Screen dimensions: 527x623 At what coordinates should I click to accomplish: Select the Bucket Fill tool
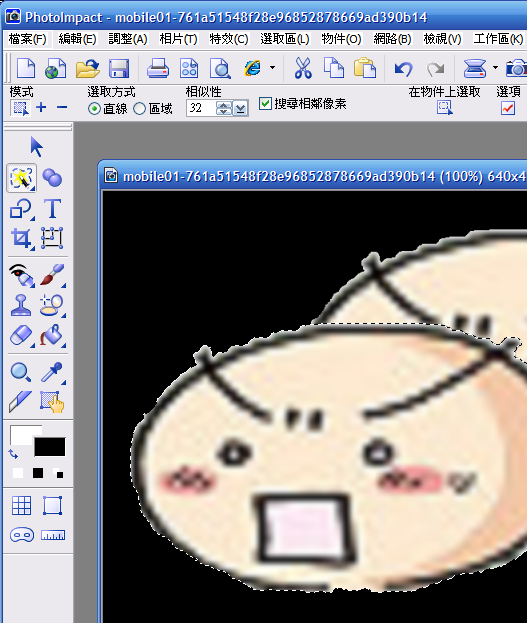tap(52, 336)
